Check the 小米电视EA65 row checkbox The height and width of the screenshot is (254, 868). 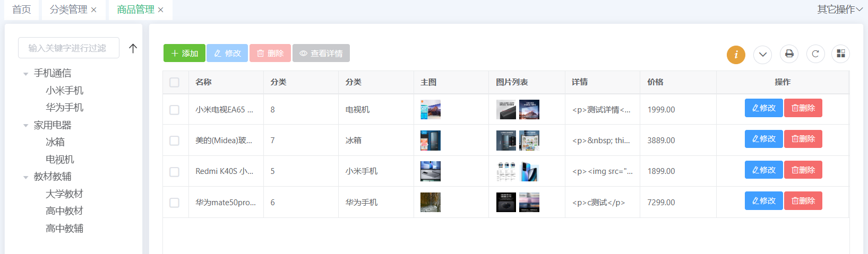174,110
